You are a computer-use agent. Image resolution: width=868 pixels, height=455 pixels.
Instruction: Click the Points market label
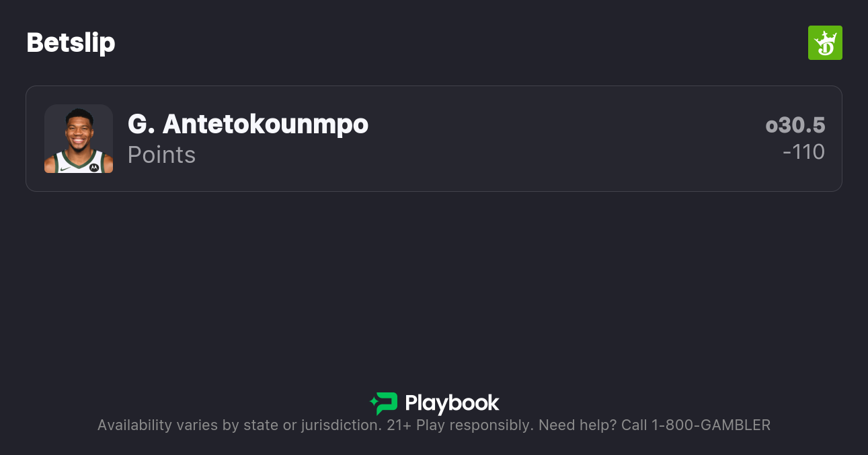[161, 155]
